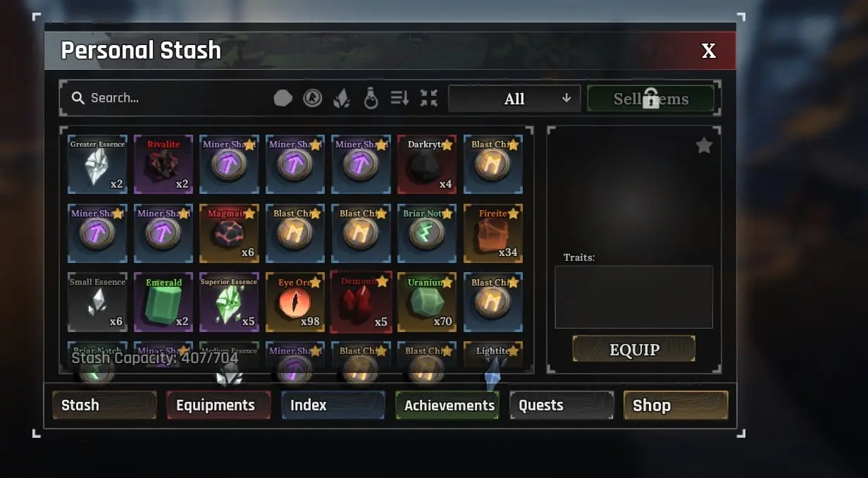Go to the Quests tab
Viewport: 868px width, 478px height.
point(562,405)
